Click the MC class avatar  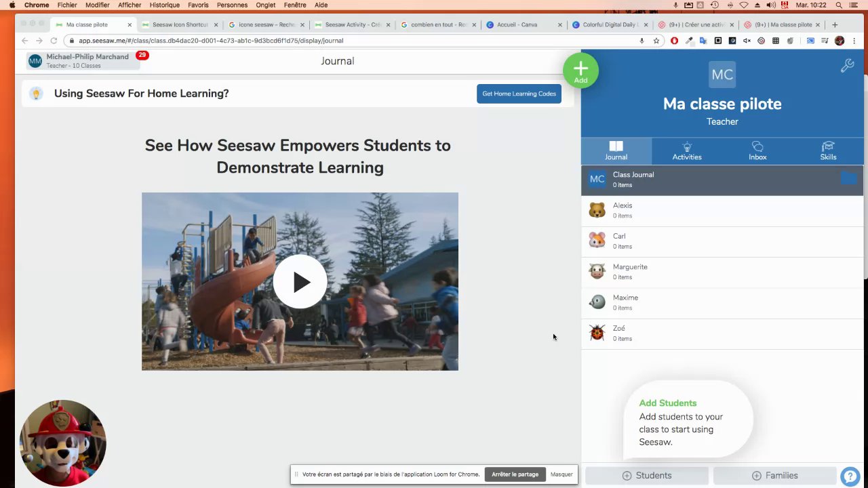[722, 75]
